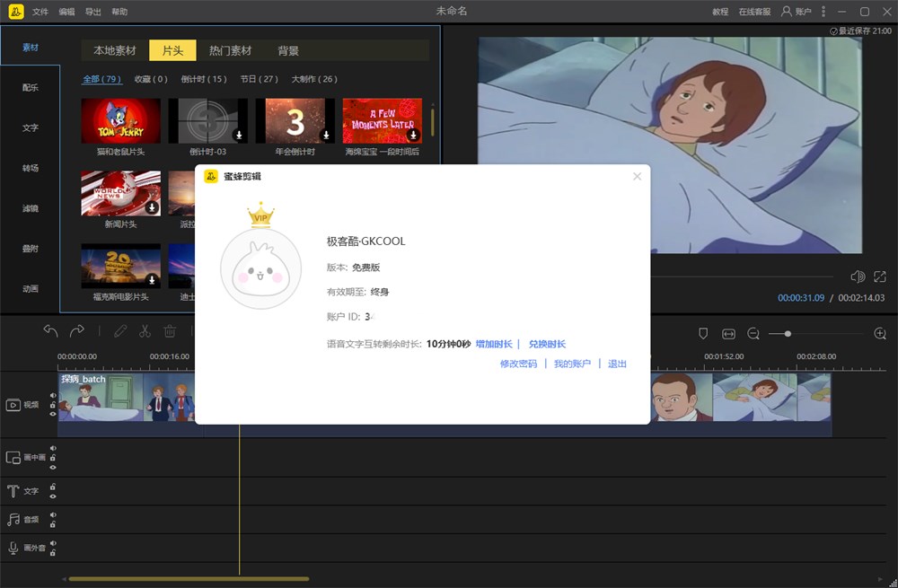Select the 猫和老鼠片头 thumbnail
The image size is (898, 588).
coord(119,119)
